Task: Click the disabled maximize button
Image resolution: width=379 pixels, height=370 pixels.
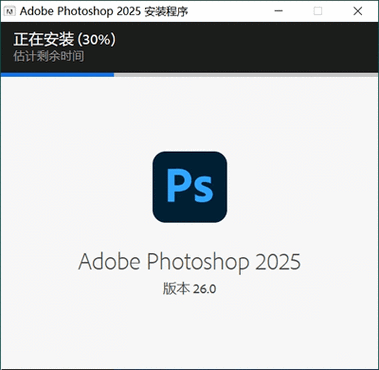Action: pos(318,11)
